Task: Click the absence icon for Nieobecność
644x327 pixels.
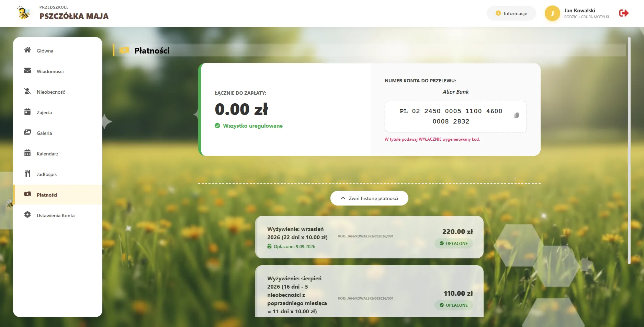Action: click(x=27, y=91)
